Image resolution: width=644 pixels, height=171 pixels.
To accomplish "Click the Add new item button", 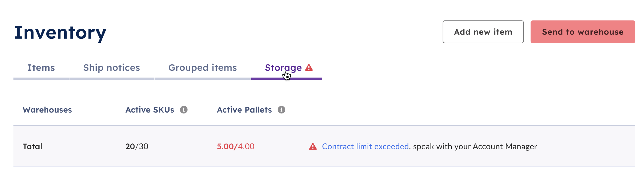I will pos(483,32).
